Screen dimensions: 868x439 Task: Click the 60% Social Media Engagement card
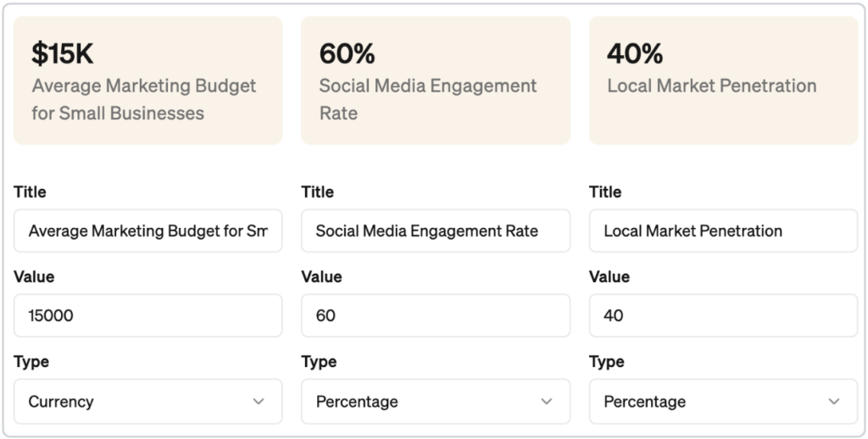point(435,81)
